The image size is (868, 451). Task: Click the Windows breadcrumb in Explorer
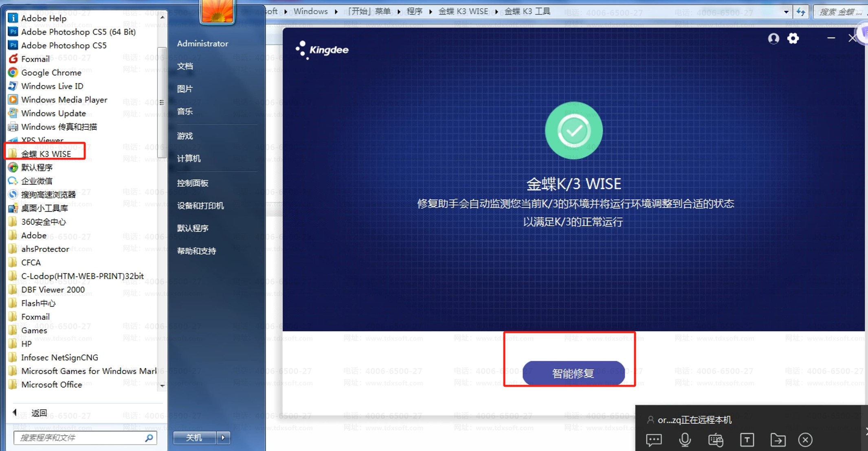click(x=311, y=11)
